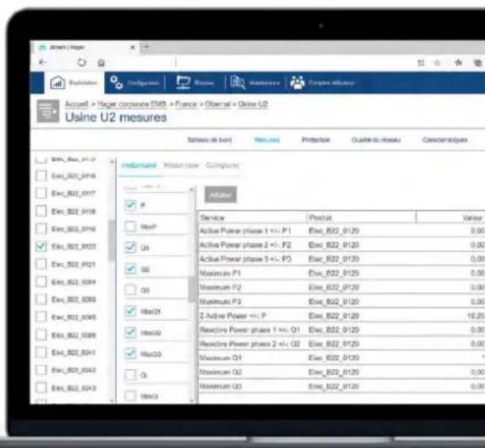Tick the Elec_B22_0121 checkbox
Screen dimensions: 485x448
tap(41, 264)
